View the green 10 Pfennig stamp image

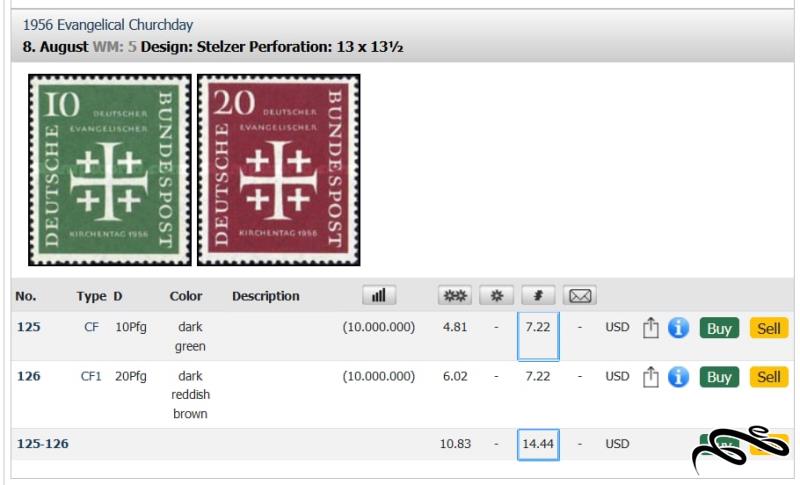pyautogui.click(x=110, y=170)
